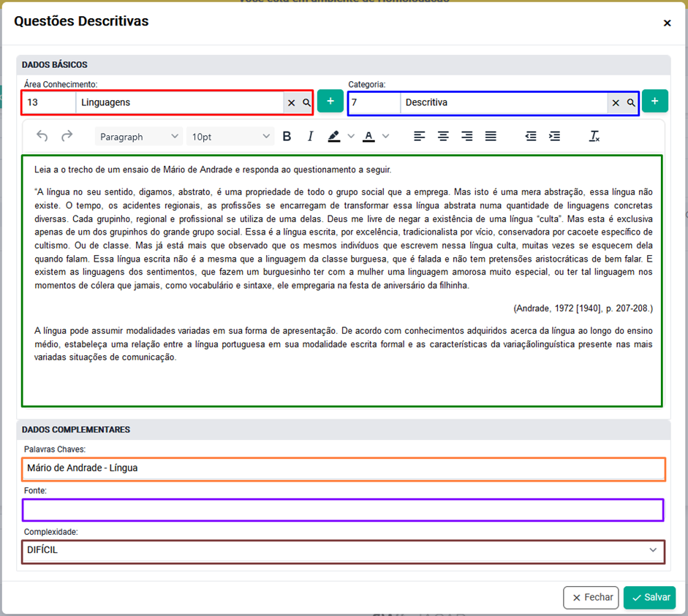This screenshot has height=616, width=688.
Task: Open text color options arrow
Action: (x=386, y=137)
